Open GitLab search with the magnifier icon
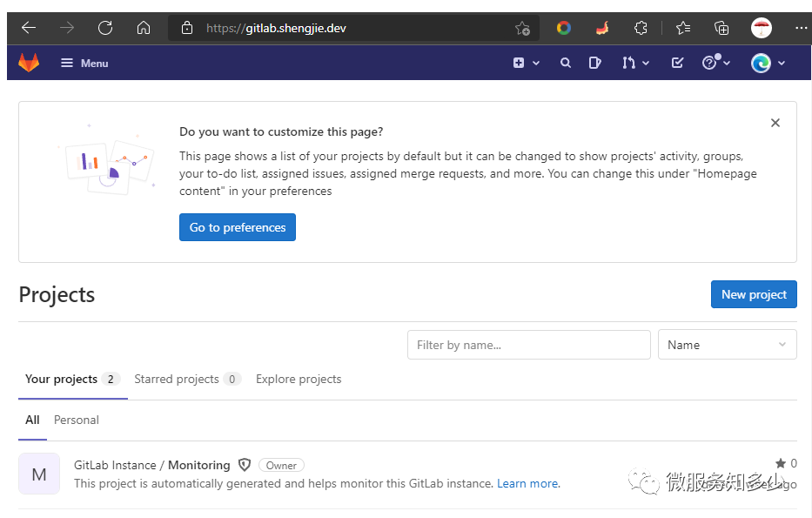This screenshot has width=812, height=518. [x=566, y=64]
